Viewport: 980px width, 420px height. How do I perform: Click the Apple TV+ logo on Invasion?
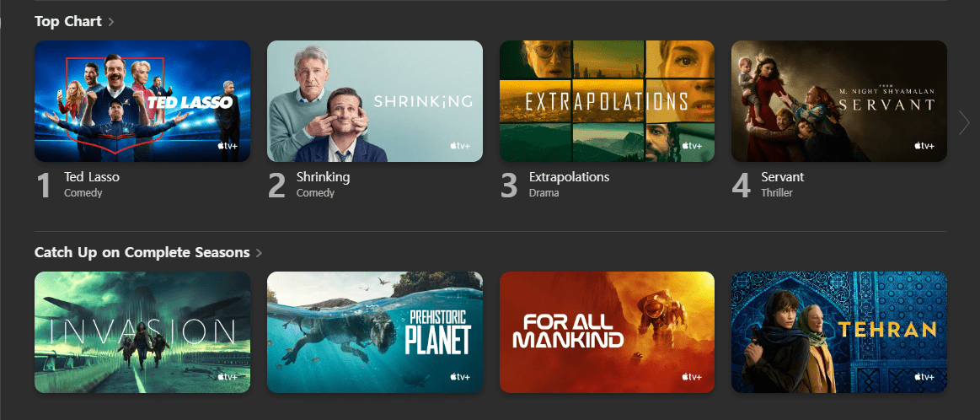click(228, 377)
